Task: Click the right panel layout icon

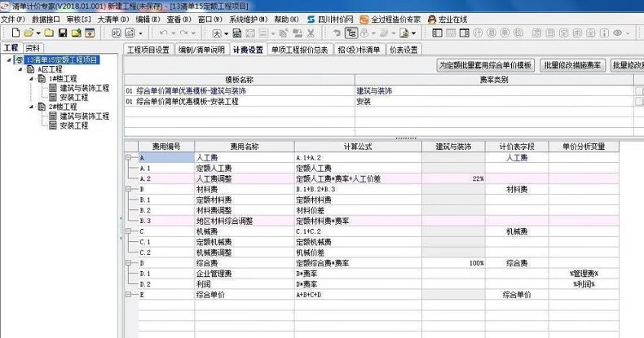Action: point(465,33)
